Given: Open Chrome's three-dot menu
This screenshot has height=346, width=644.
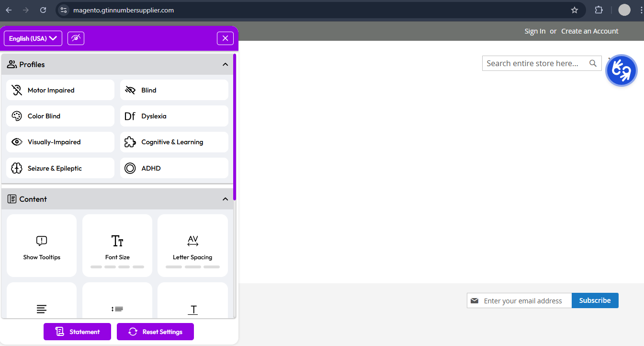Looking at the screenshot, I should pyautogui.click(x=641, y=10).
